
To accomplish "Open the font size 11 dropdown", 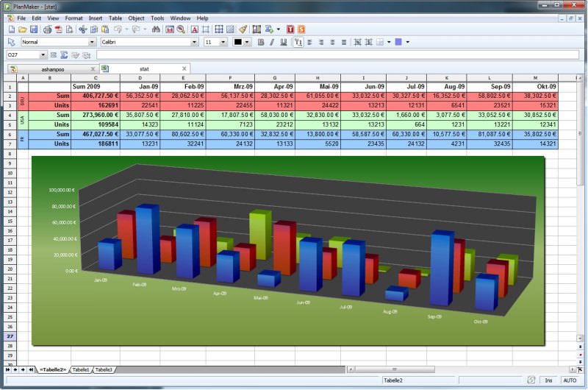I will tap(223, 42).
